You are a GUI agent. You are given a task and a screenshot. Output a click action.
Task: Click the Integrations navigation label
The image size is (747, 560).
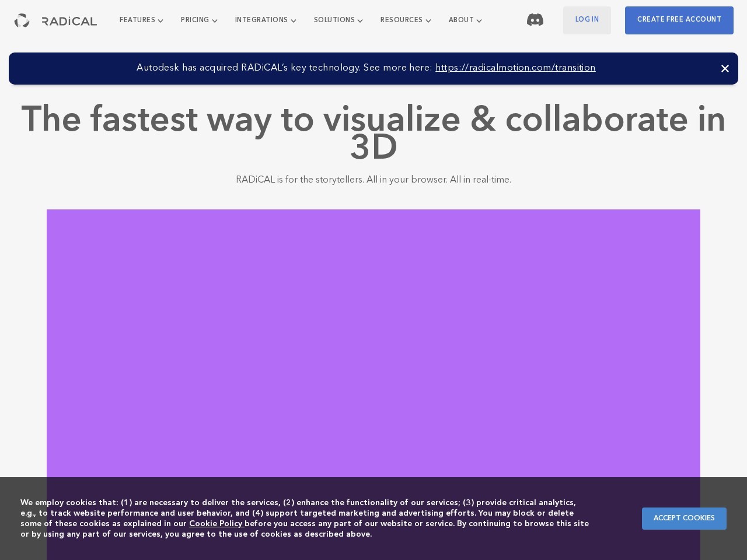point(261,20)
